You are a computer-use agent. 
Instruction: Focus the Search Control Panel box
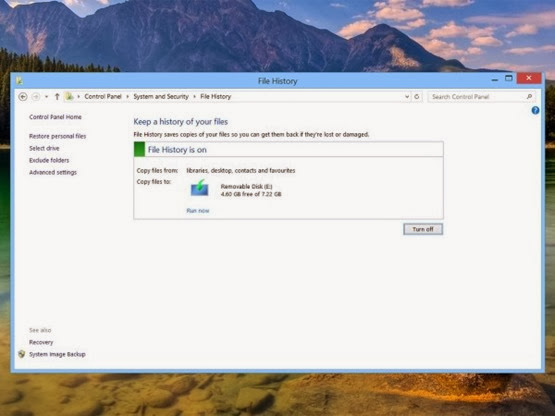477,97
